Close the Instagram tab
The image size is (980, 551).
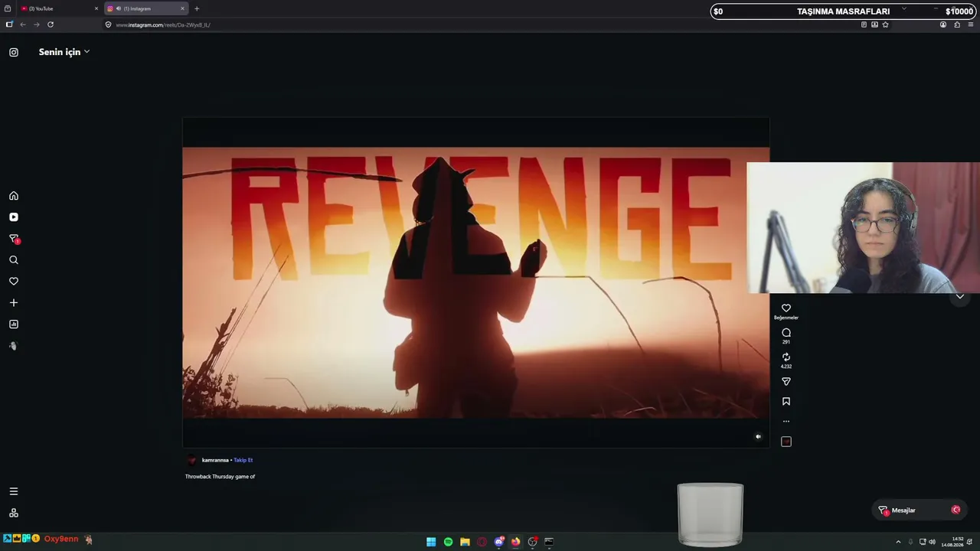point(182,8)
